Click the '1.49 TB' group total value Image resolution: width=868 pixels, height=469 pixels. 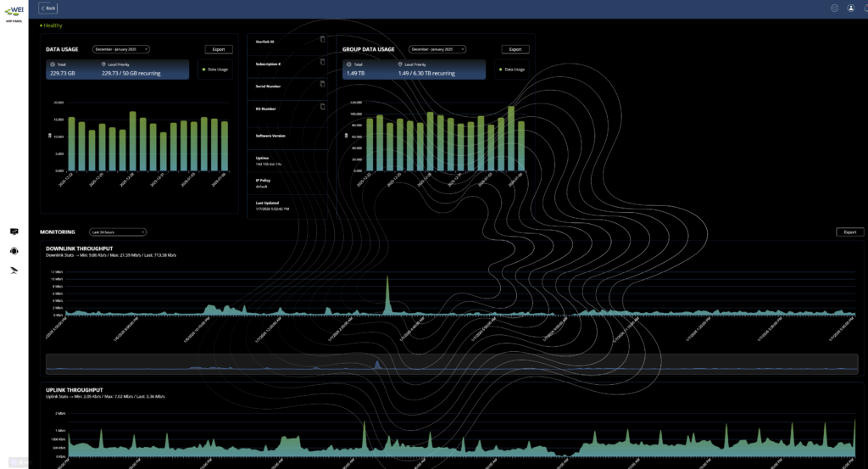(355, 73)
